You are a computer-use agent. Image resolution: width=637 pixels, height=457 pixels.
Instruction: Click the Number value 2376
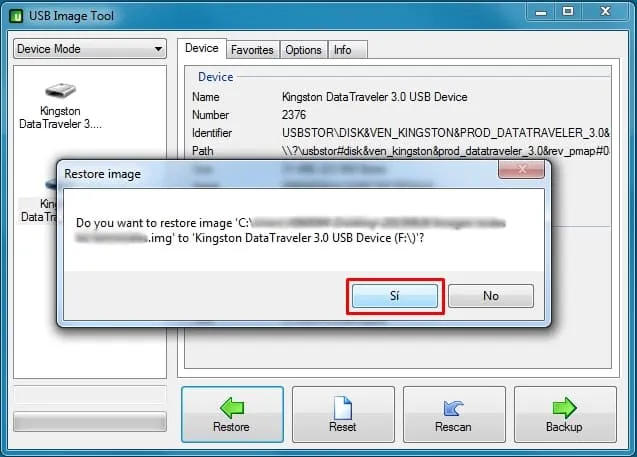293,115
